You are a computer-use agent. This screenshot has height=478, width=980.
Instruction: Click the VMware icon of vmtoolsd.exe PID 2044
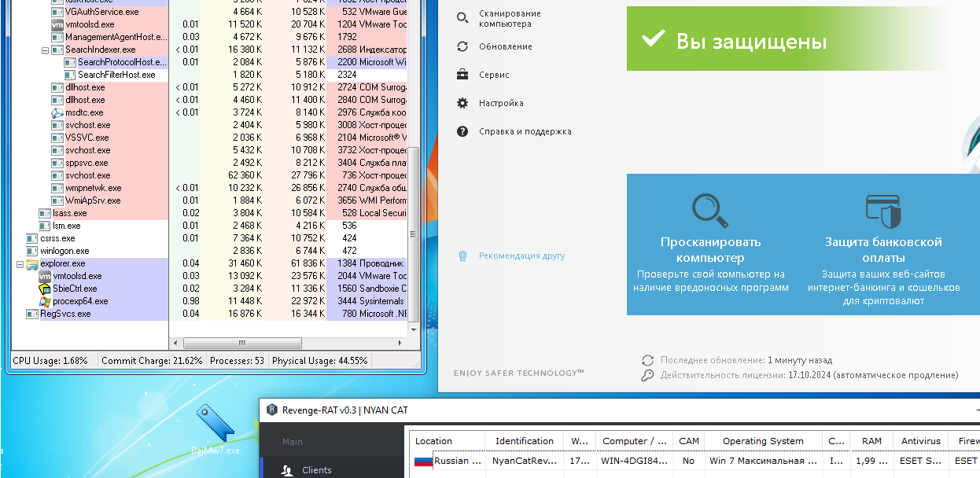coord(45,276)
